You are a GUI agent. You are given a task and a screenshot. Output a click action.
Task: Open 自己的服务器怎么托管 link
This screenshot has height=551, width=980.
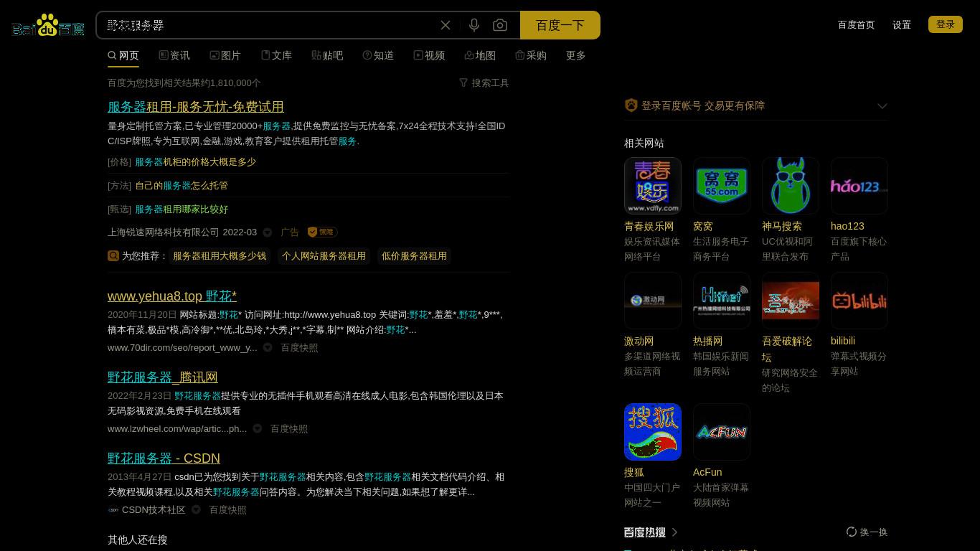[182, 186]
